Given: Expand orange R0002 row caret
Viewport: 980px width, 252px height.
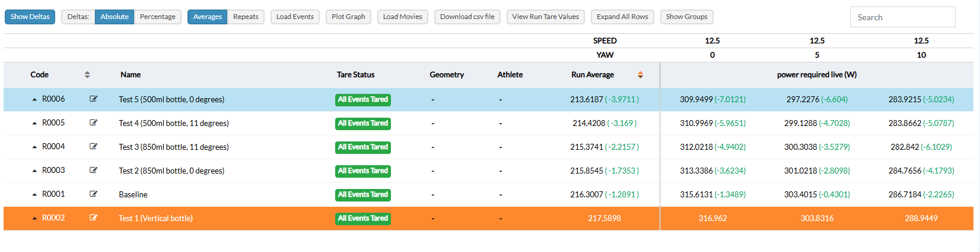Looking at the screenshot, I should 34,219.
